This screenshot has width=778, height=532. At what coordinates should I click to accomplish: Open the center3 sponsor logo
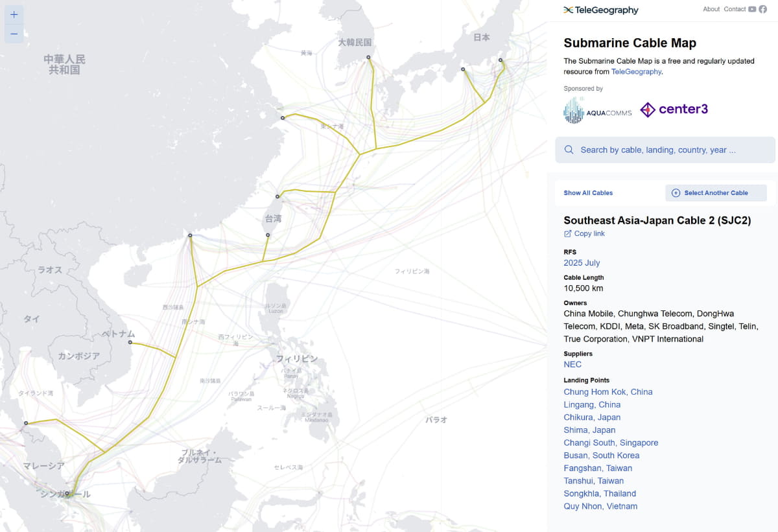(674, 110)
